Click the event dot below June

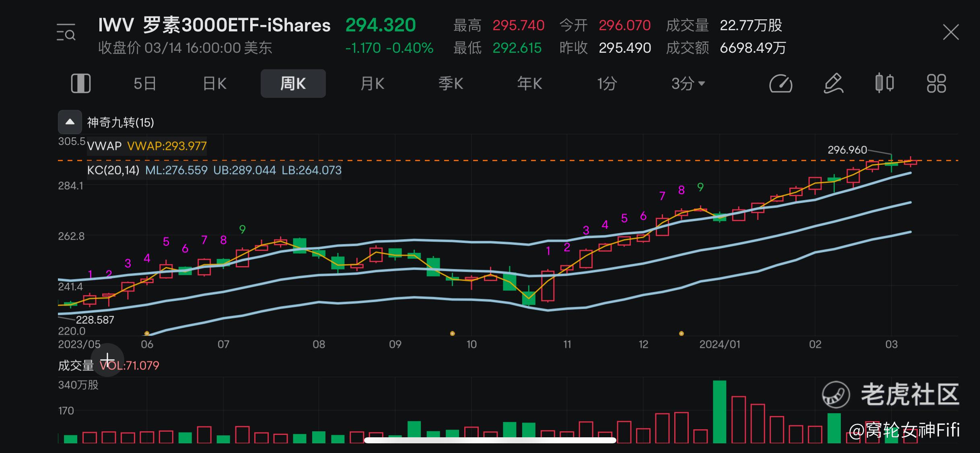point(147,333)
